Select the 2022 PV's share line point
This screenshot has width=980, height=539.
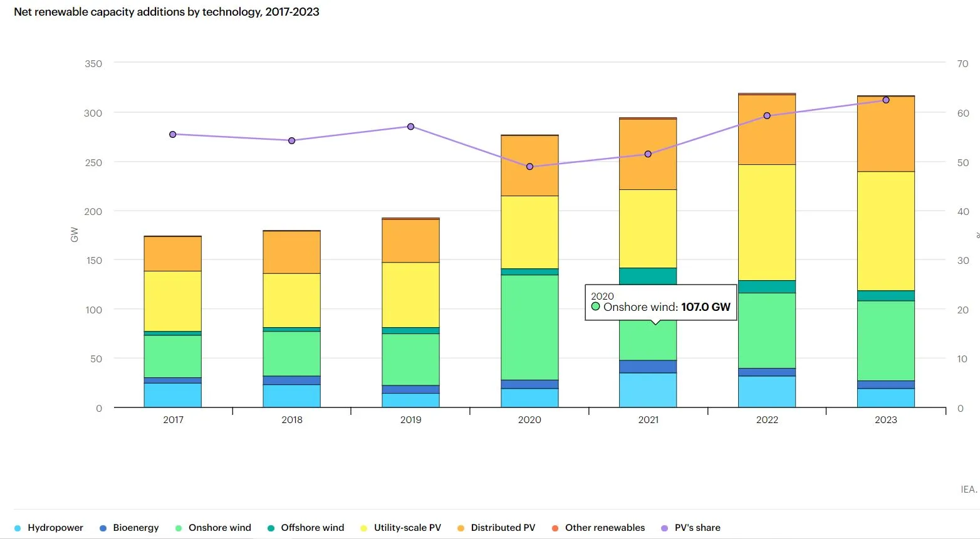767,116
